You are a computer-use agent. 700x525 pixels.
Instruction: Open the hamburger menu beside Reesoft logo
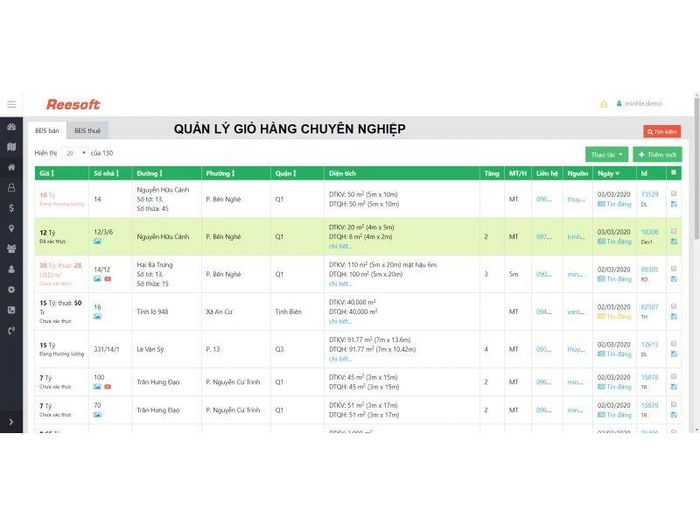coord(12,104)
